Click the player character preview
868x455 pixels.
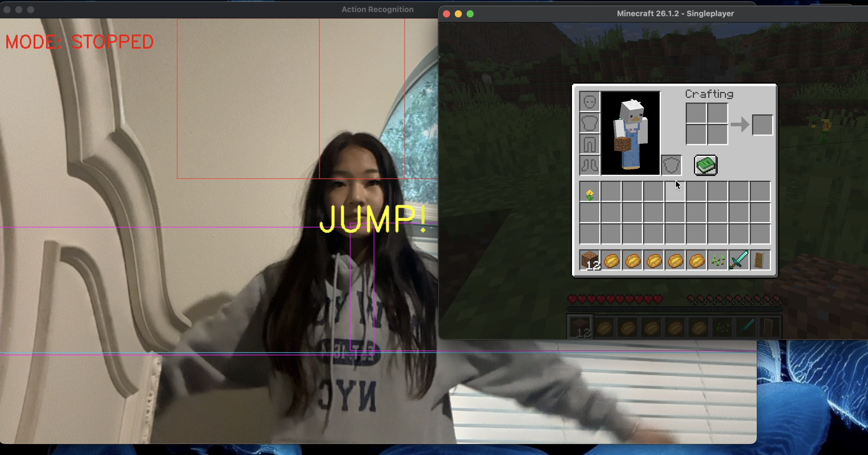click(x=631, y=133)
